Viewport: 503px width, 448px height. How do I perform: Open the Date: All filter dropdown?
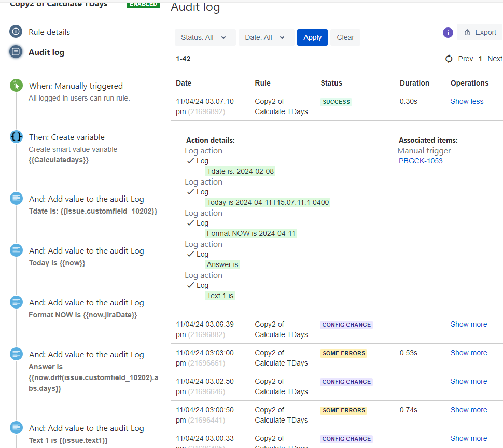[x=266, y=37]
